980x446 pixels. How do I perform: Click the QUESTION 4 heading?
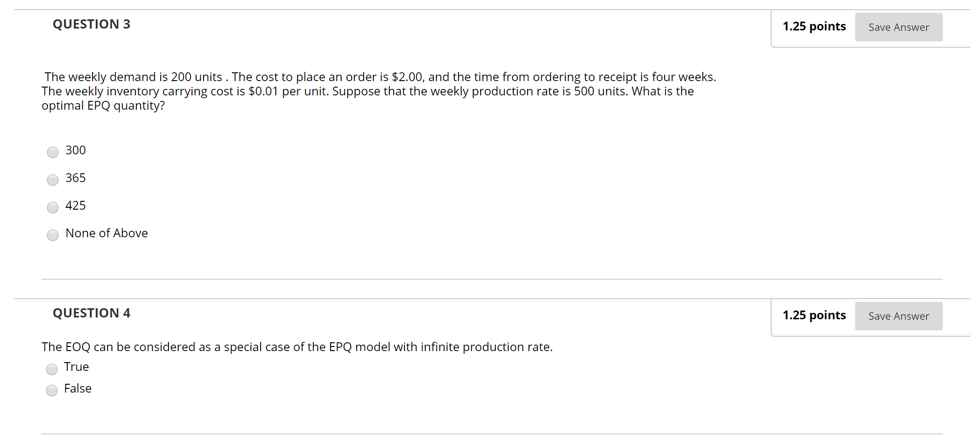pyautogui.click(x=91, y=313)
